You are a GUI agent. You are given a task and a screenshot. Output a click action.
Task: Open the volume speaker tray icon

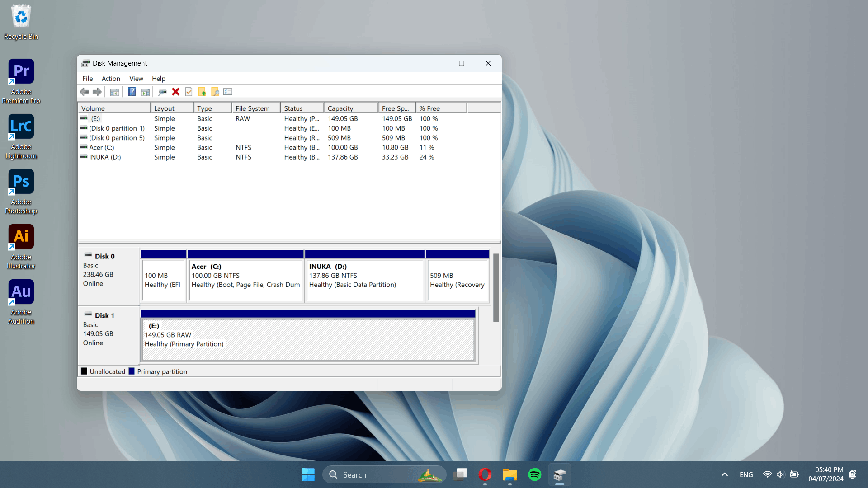point(780,474)
